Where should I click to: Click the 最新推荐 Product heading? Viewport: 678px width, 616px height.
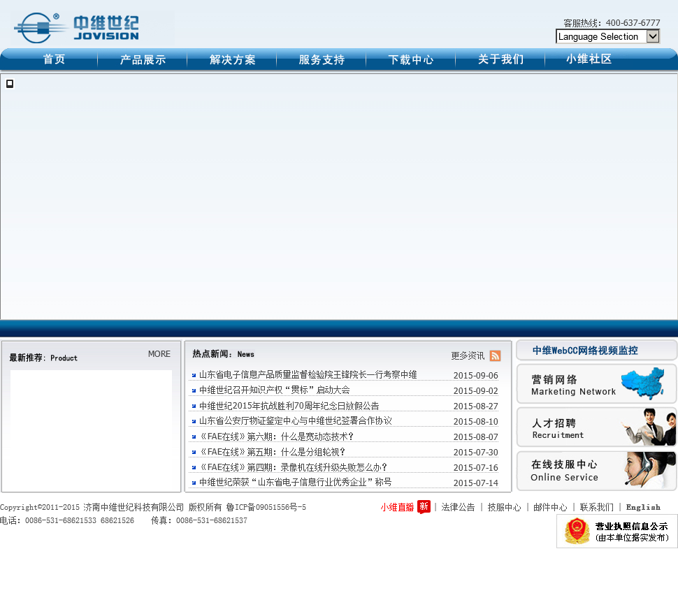43,358
